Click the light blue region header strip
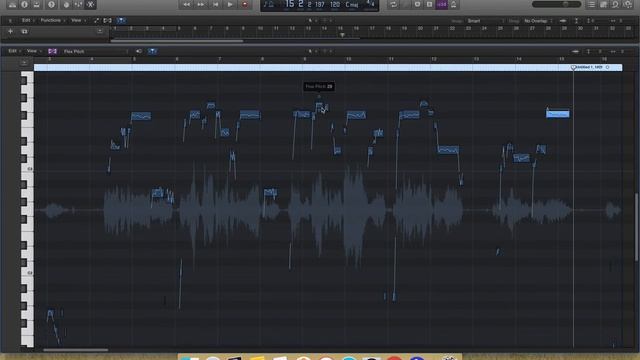Screen dimensions: 640x360 point(328,68)
